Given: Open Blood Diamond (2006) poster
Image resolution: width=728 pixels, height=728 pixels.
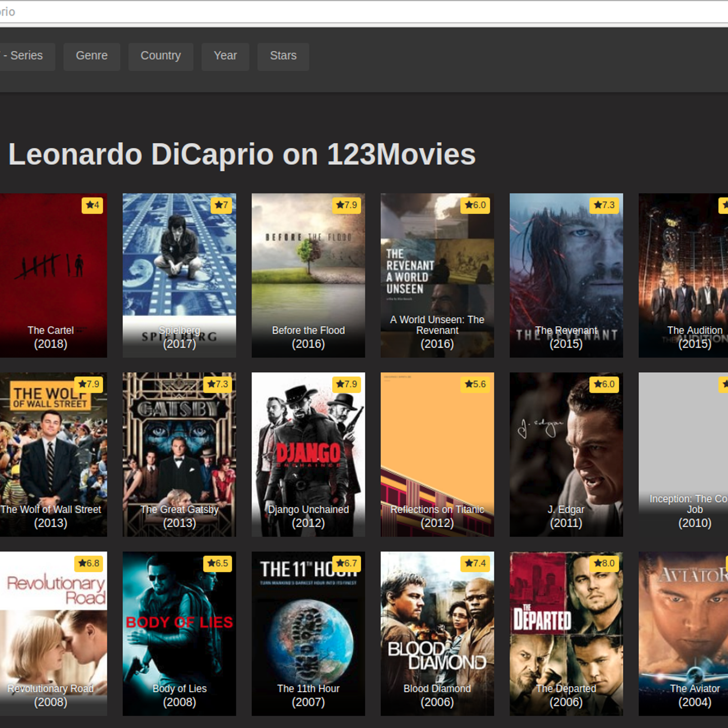Looking at the screenshot, I should [437, 634].
